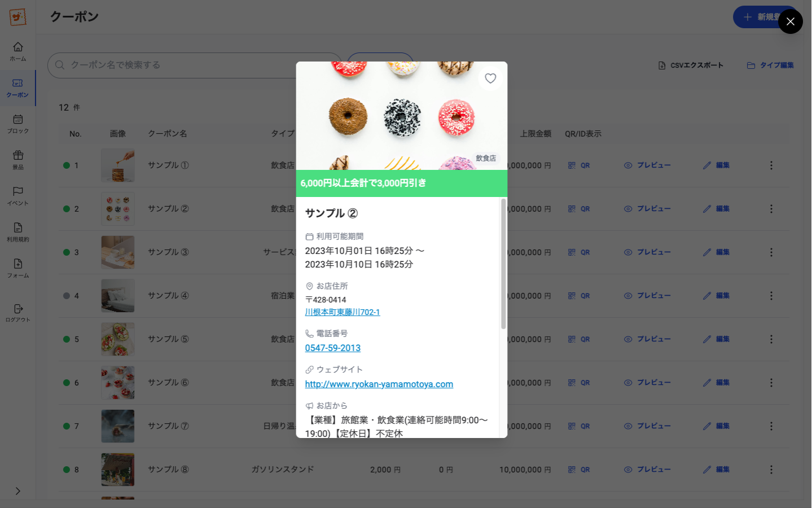
Task: Click the サンプル④ bedroom thumbnail
Action: click(118, 296)
